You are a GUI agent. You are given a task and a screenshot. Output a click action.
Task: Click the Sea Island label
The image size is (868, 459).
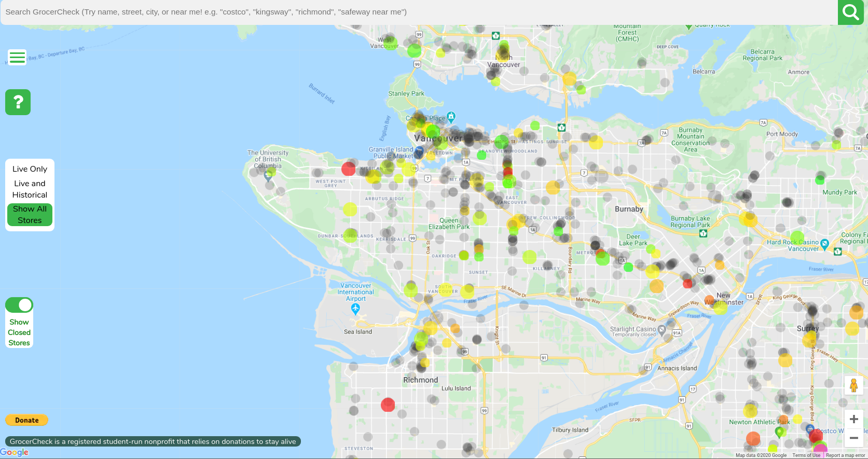358,332
